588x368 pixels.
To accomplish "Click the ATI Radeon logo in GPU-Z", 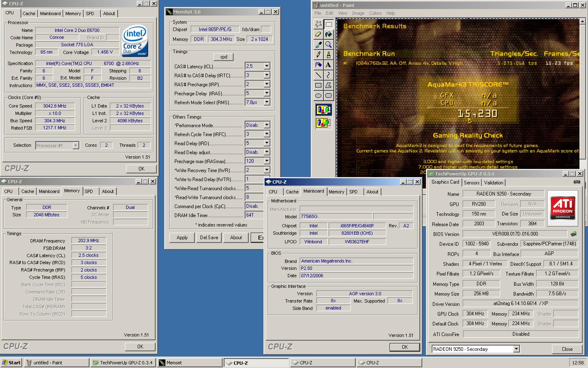I will click(x=562, y=207).
